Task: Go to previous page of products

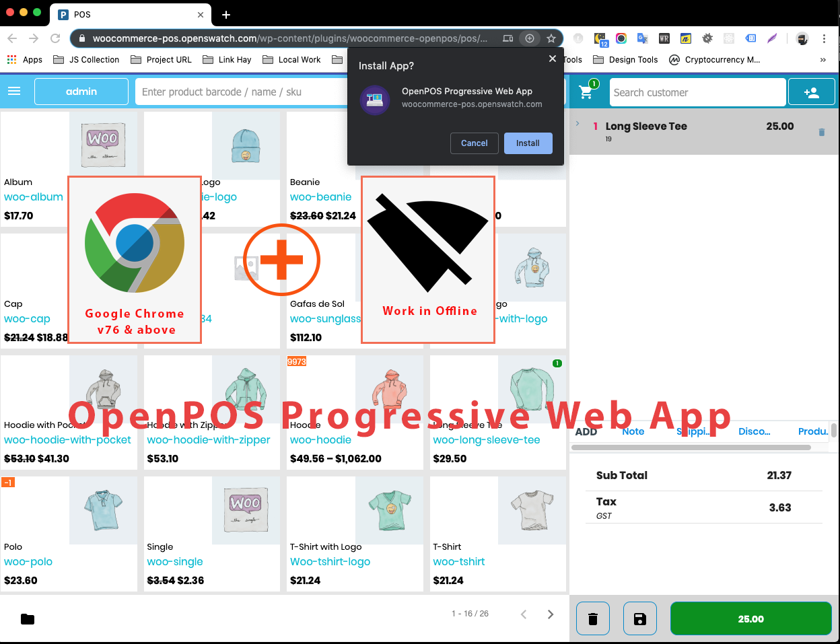Action: point(524,614)
